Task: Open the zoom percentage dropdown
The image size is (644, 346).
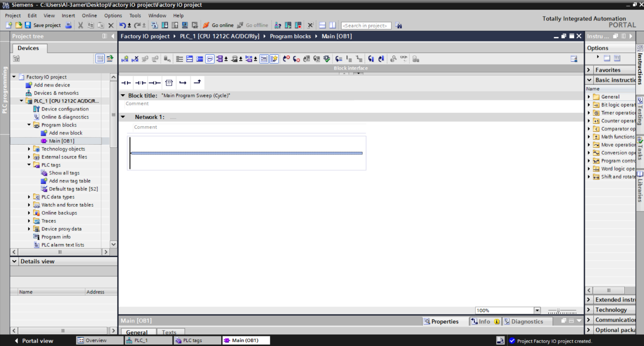Action: point(537,310)
